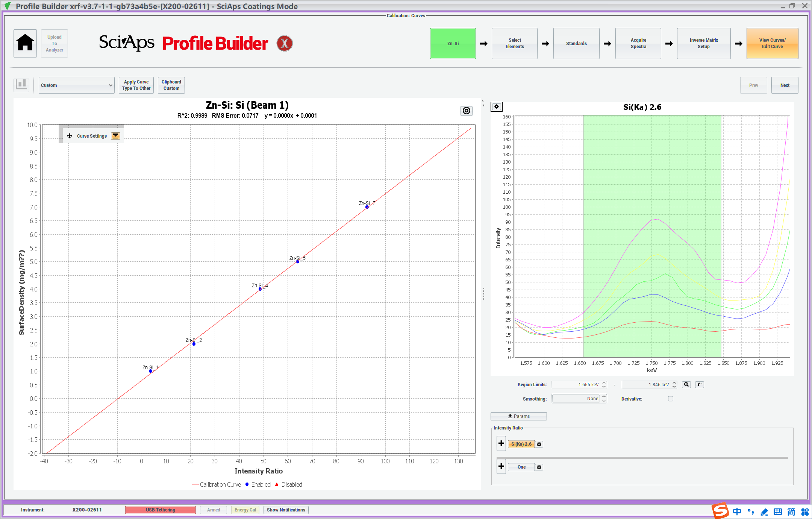Step Smoothing value up
Viewport: 812px width, 519px height.
pyautogui.click(x=604, y=397)
